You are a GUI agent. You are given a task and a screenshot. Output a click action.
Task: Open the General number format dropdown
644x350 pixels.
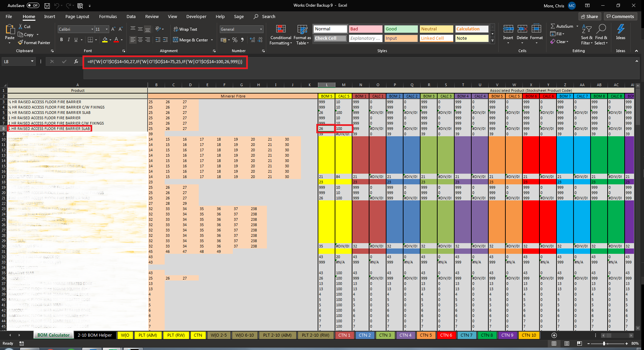(261, 29)
